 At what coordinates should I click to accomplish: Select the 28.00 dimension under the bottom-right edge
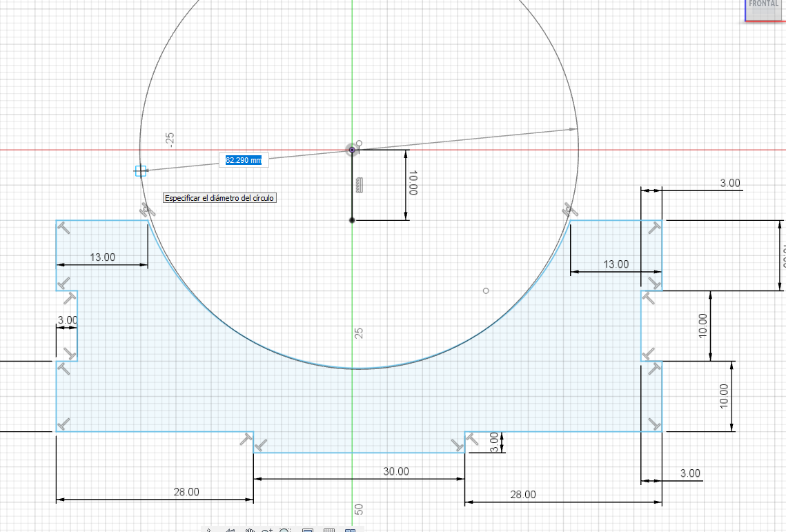point(523,494)
